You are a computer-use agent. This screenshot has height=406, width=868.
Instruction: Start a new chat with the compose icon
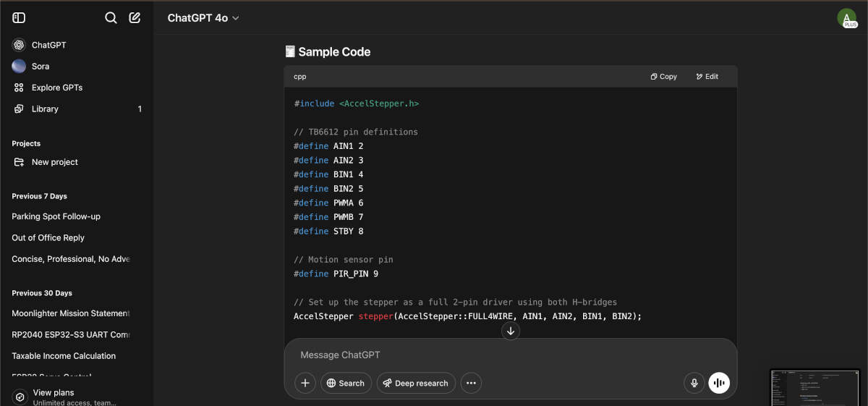(135, 17)
